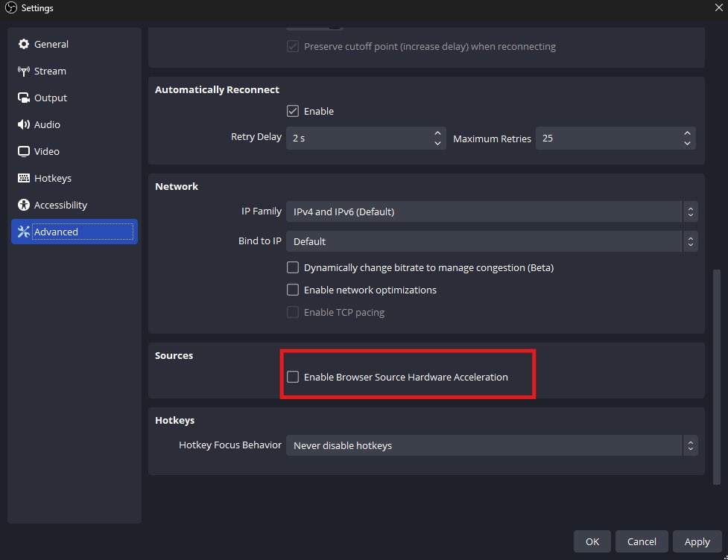Enable Browser Source Hardware Acceleration
Image resolution: width=728 pixels, height=560 pixels.
(293, 377)
